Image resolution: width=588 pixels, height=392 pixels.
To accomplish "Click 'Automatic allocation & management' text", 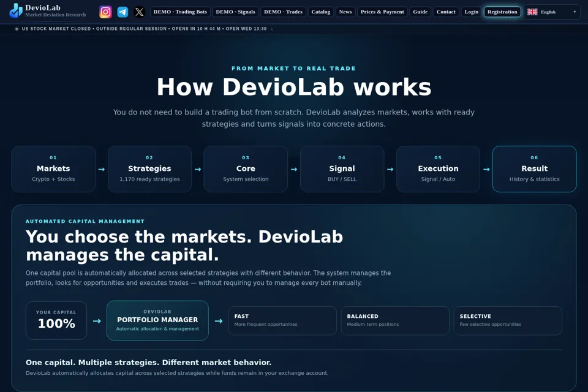I will point(157,329).
